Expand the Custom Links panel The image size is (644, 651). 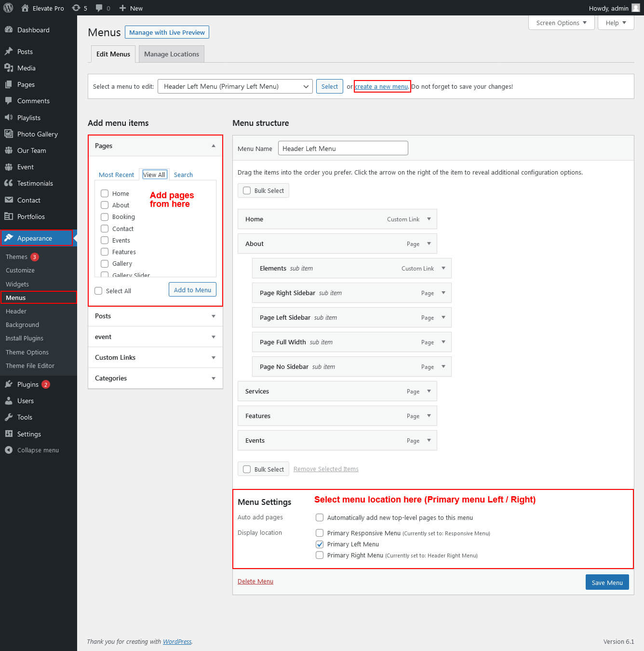(x=155, y=357)
